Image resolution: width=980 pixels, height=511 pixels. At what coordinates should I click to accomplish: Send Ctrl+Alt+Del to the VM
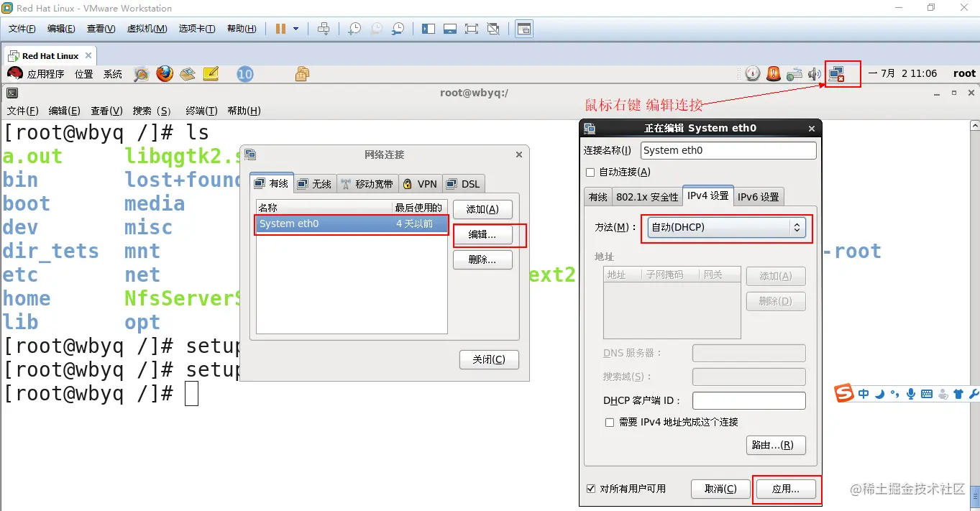click(x=324, y=29)
